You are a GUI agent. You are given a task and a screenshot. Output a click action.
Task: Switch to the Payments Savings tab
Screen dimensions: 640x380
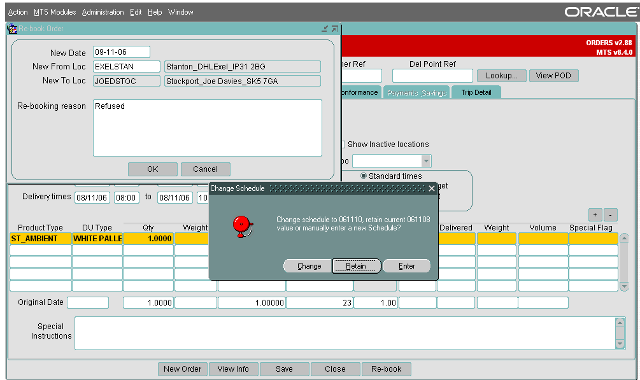click(416, 93)
